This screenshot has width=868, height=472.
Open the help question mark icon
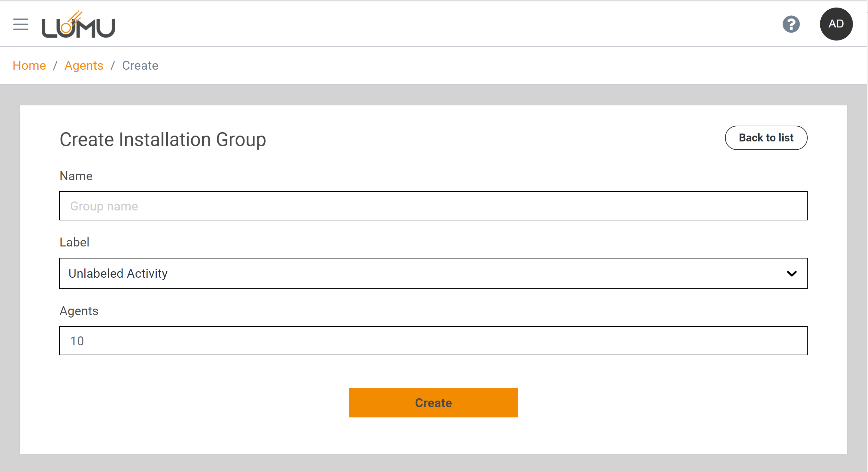791,24
